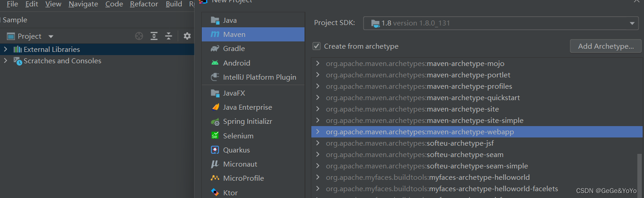Screen dimensions: 644x198
Task: Open the Project view selector dropdown arrow
Action: 51,36
